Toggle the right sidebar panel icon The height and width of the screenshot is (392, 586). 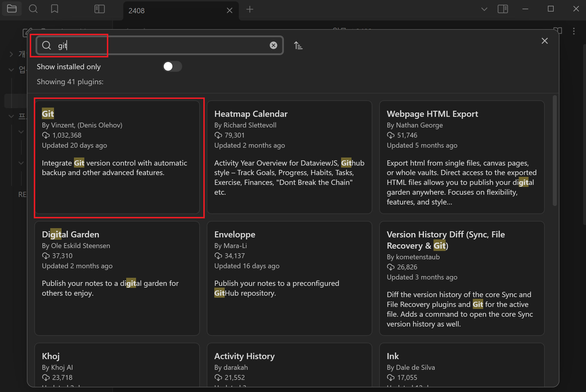pyautogui.click(x=503, y=9)
